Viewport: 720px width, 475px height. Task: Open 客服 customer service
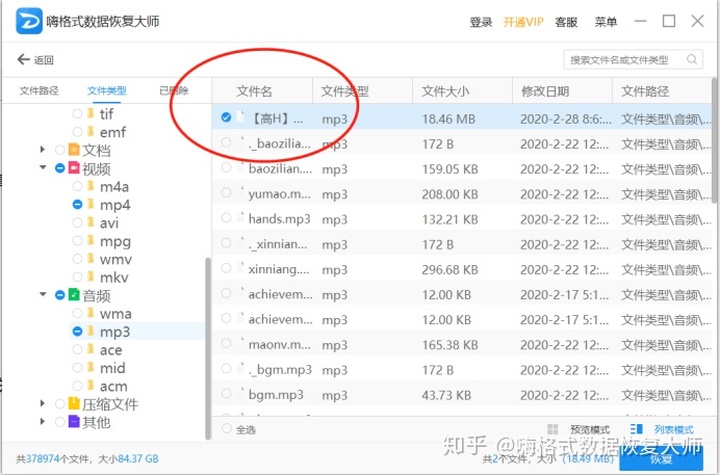coord(566,22)
